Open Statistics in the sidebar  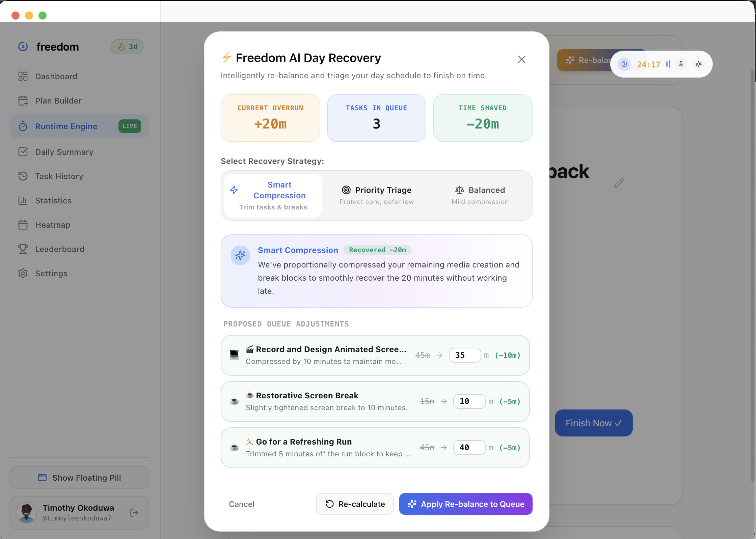(79, 201)
